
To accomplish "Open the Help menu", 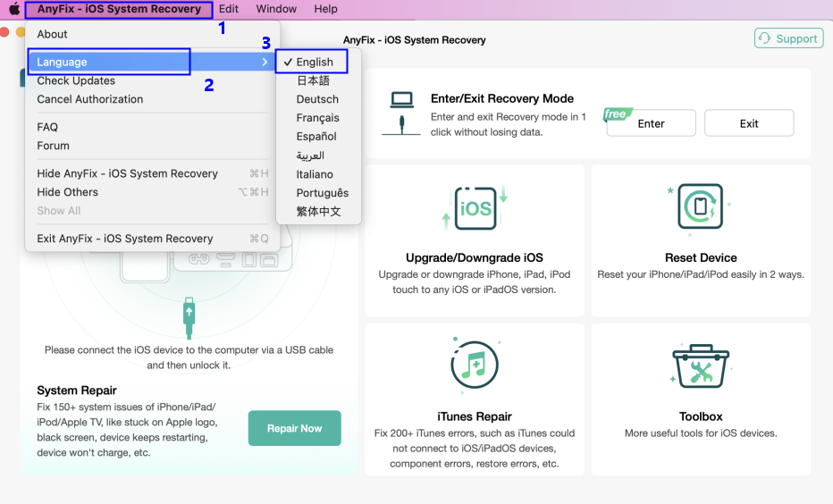I will (x=325, y=9).
